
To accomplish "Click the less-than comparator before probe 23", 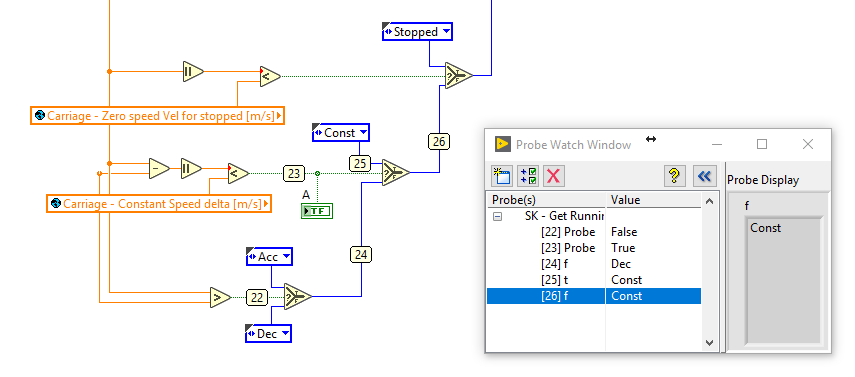I will click(238, 173).
